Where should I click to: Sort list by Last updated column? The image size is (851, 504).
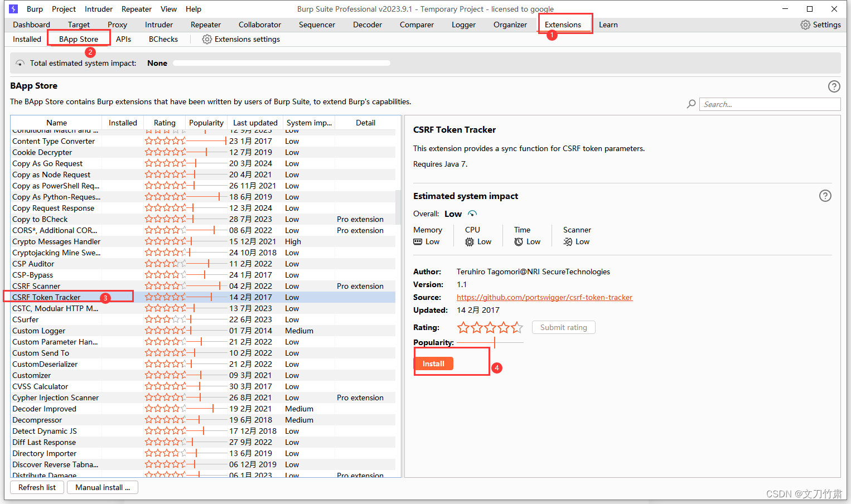coord(255,123)
